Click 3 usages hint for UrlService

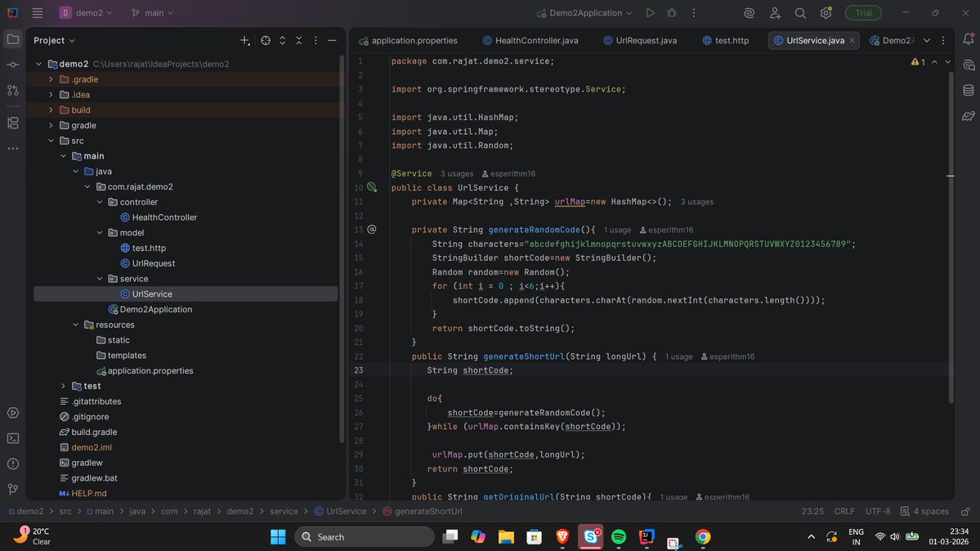(x=456, y=174)
